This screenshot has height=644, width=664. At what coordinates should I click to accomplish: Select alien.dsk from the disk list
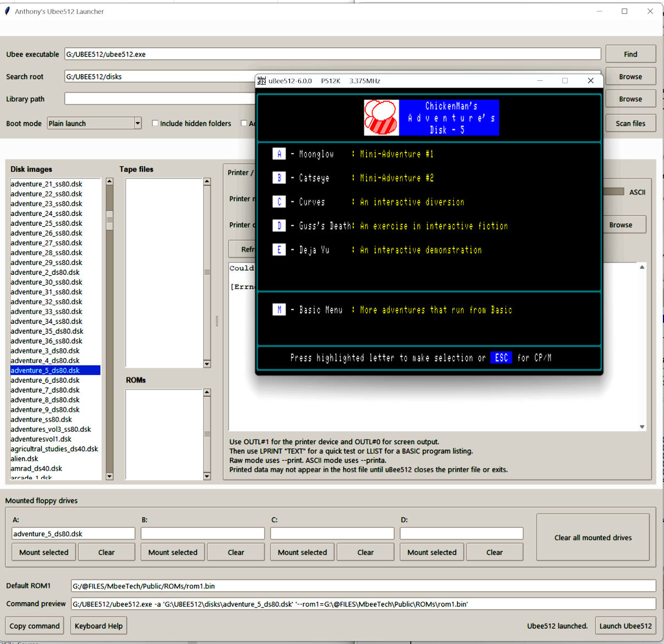pyautogui.click(x=25, y=459)
